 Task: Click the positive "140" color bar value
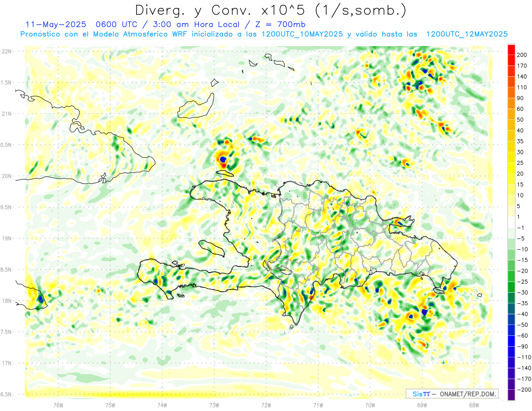coord(521,76)
